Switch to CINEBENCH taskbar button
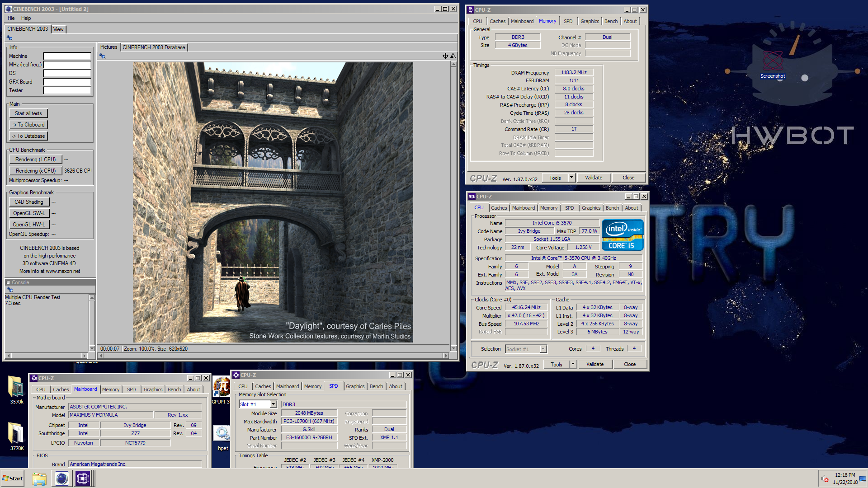Viewport: 868px width, 488px height. [61, 479]
